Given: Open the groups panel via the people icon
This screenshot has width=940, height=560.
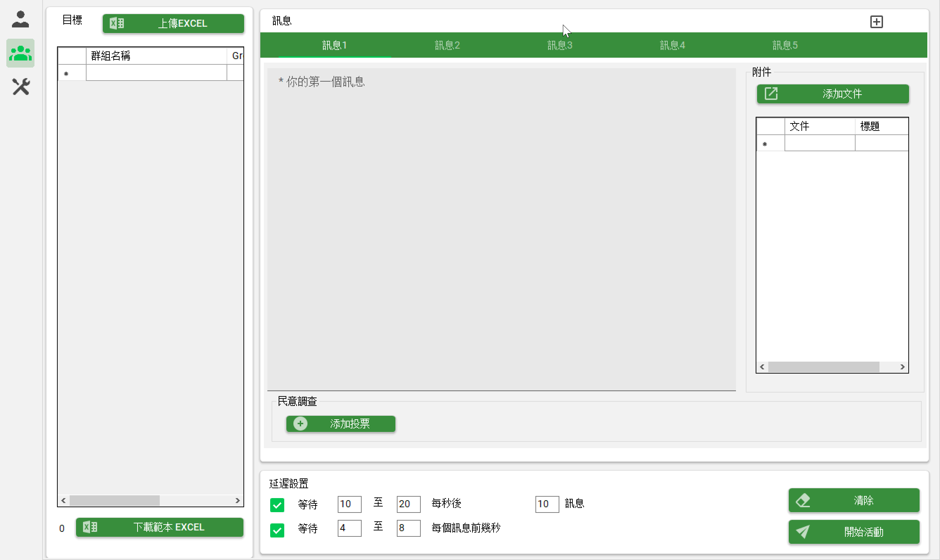Looking at the screenshot, I should 20,53.
